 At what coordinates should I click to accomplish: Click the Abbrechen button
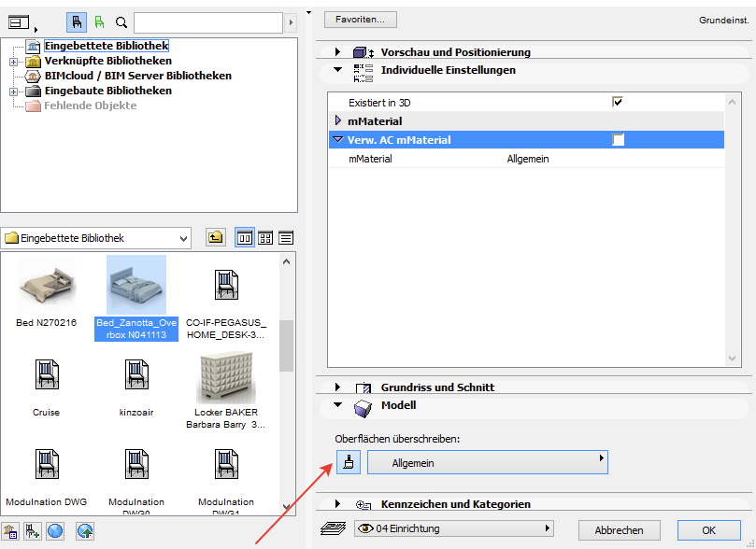click(619, 530)
